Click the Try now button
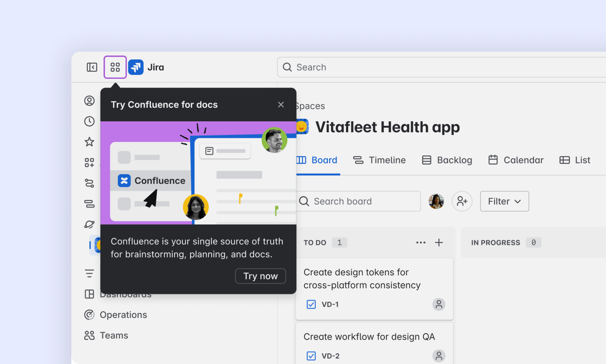Viewport: 606px width, 364px height. point(260,276)
